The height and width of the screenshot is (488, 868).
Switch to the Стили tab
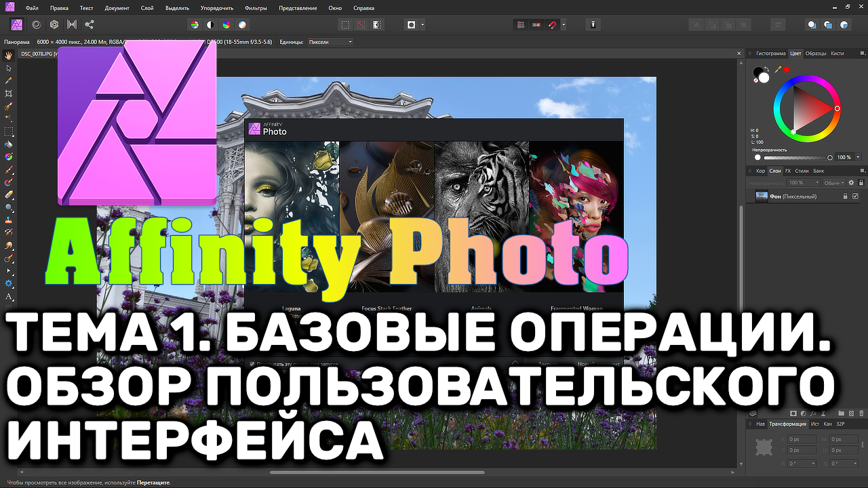pos(802,171)
